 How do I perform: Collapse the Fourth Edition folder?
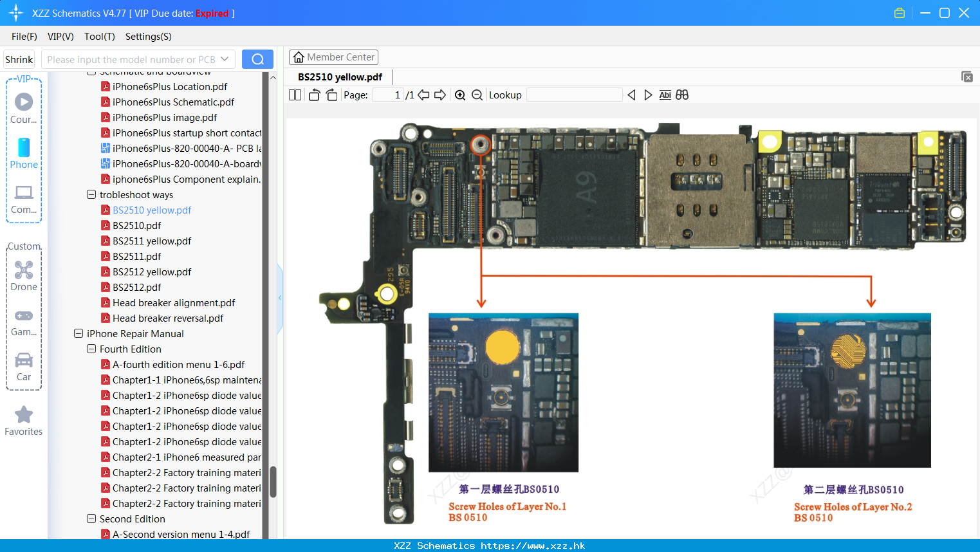tap(91, 349)
